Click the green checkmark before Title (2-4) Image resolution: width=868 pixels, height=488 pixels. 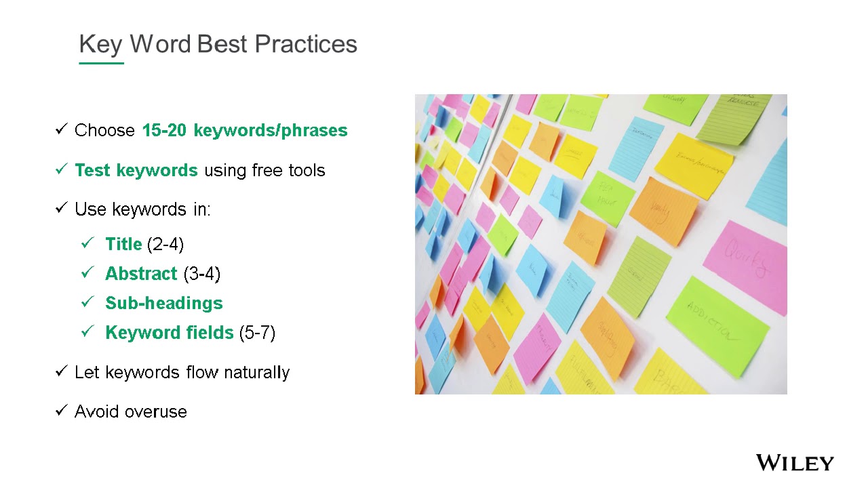pyautogui.click(x=87, y=243)
